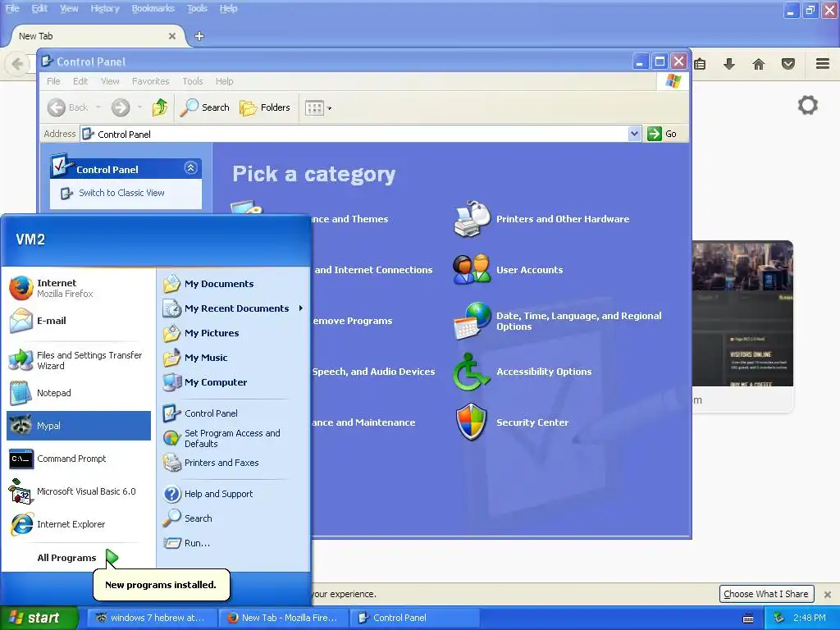Open Control Panel Tools menu
Image resolution: width=840 pixels, height=630 pixels.
[192, 81]
